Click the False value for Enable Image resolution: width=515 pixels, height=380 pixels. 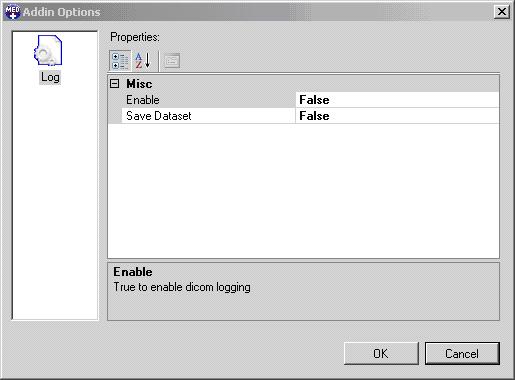(x=314, y=100)
